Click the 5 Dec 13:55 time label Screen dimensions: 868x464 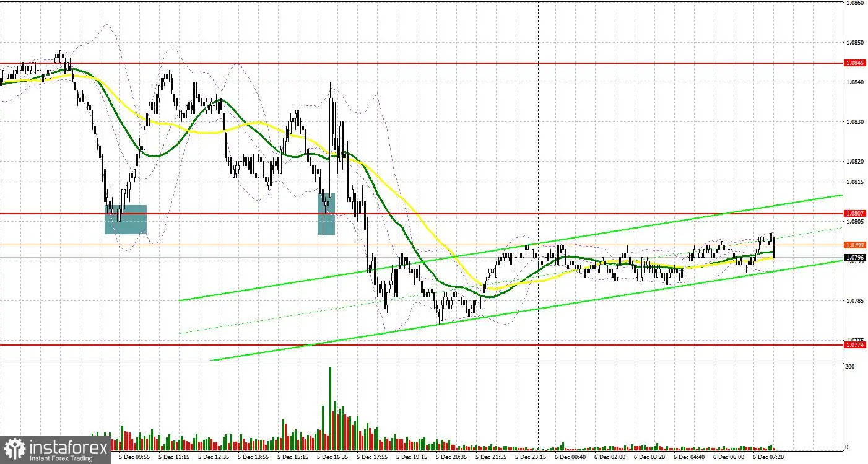coord(254,458)
